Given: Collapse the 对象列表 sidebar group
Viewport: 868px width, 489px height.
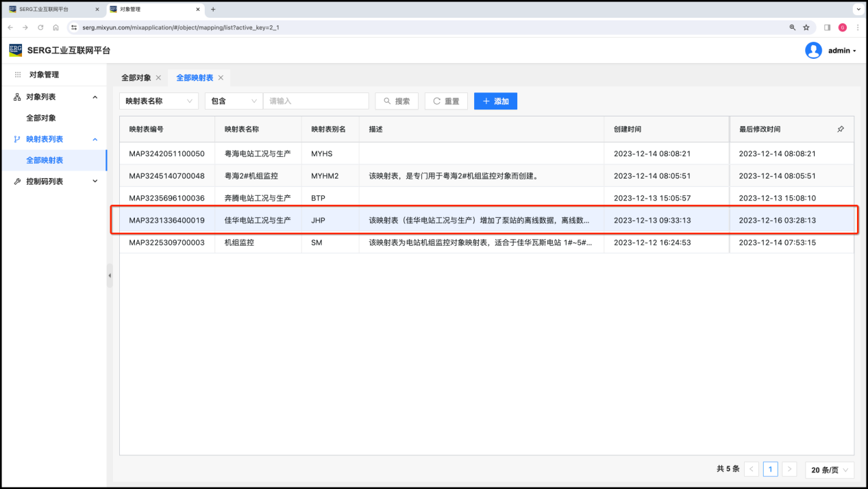Looking at the screenshot, I should [x=95, y=97].
